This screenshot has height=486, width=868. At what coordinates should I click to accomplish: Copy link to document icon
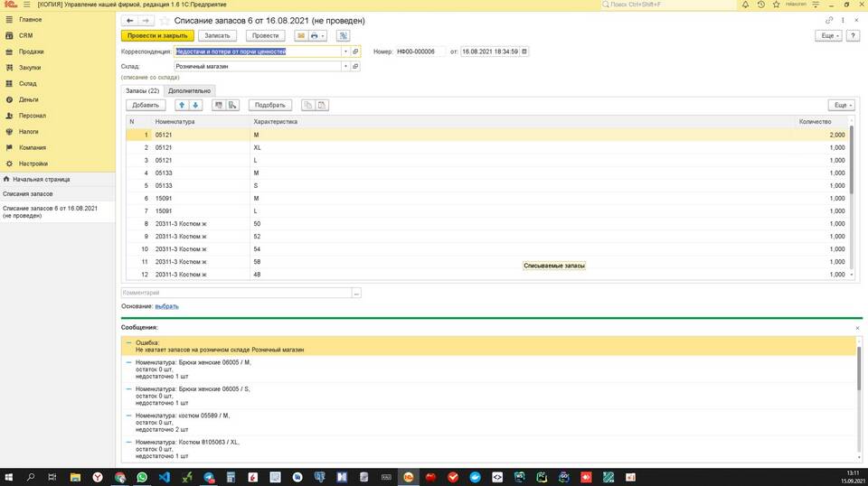[830, 20]
